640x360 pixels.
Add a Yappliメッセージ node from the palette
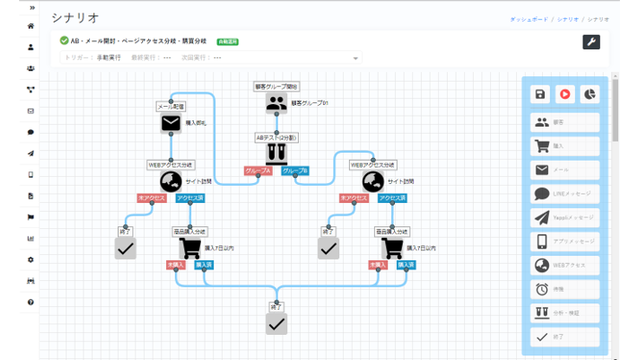point(565,218)
